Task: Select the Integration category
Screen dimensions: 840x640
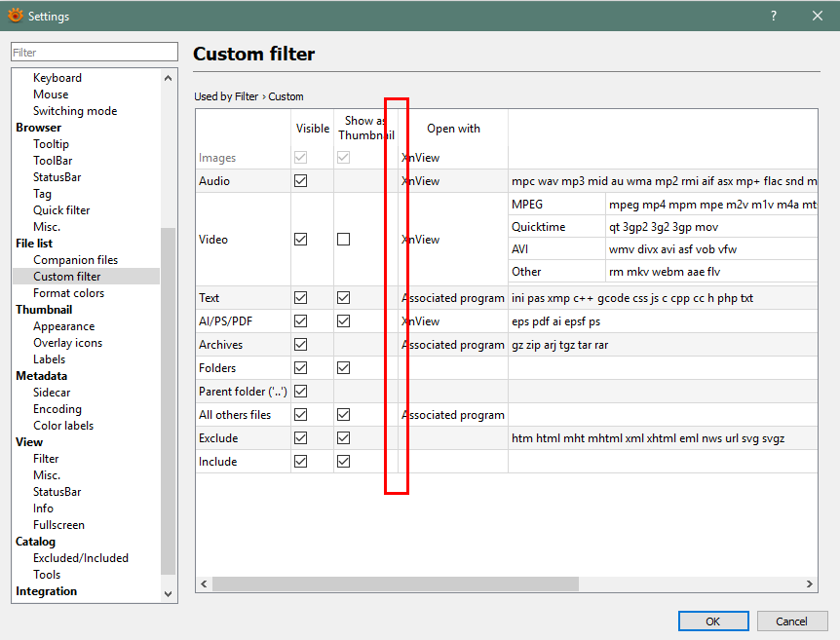Action: point(46,591)
